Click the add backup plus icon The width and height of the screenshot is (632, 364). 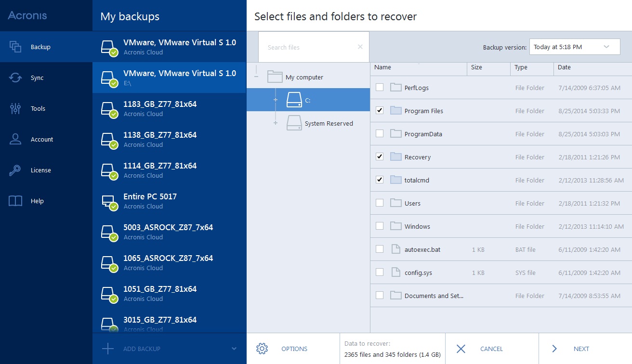tap(108, 349)
